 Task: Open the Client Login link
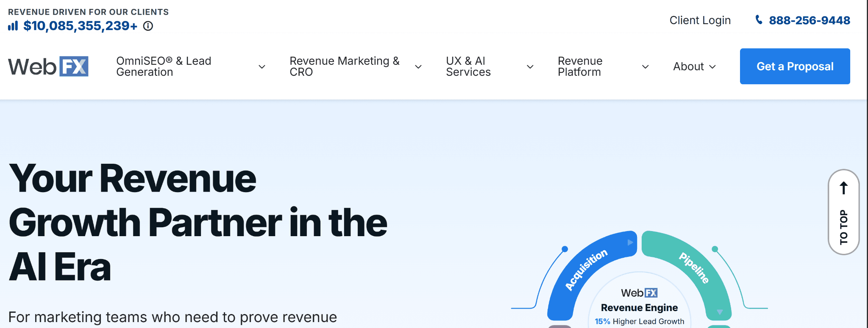tap(700, 20)
